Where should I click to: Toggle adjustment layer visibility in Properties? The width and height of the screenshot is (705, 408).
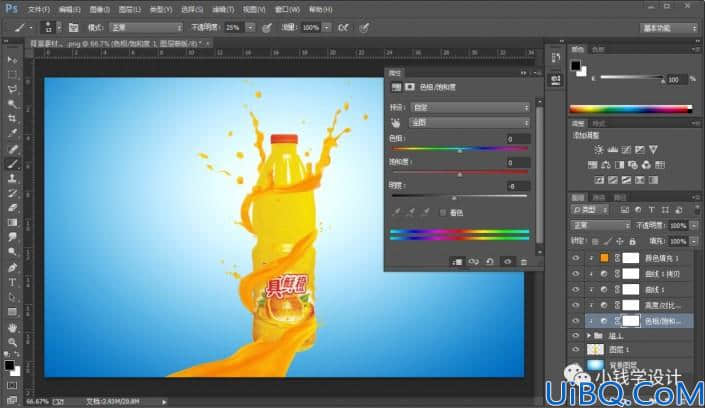tap(507, 262)
